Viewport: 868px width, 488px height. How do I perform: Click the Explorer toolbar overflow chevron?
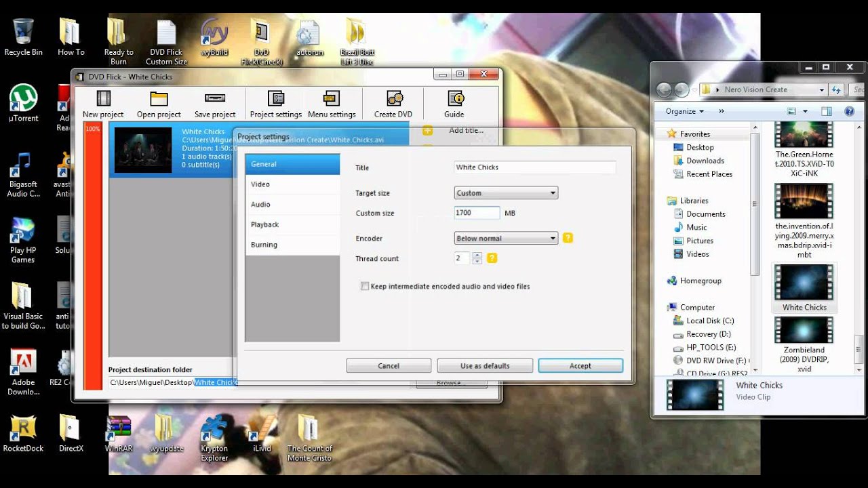721,111
